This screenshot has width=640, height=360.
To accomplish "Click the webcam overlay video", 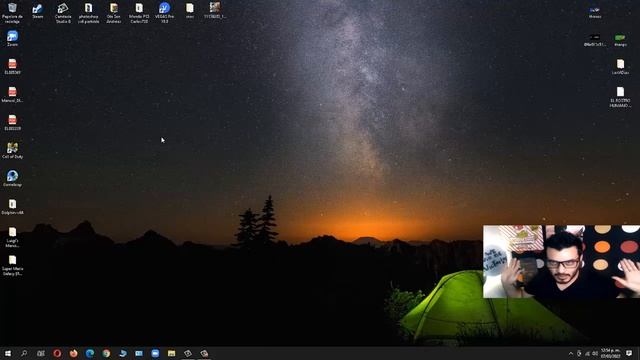I will (x=561, y=261).
